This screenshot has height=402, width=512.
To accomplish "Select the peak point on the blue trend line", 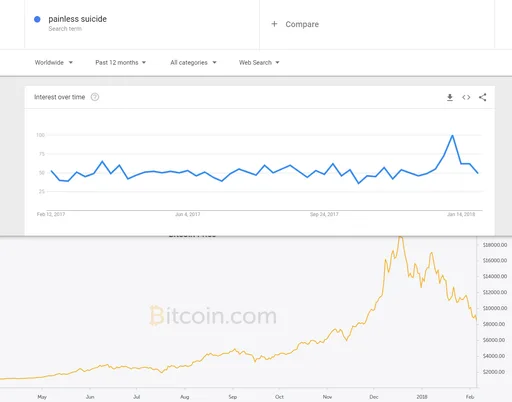I will pos(452,135).
